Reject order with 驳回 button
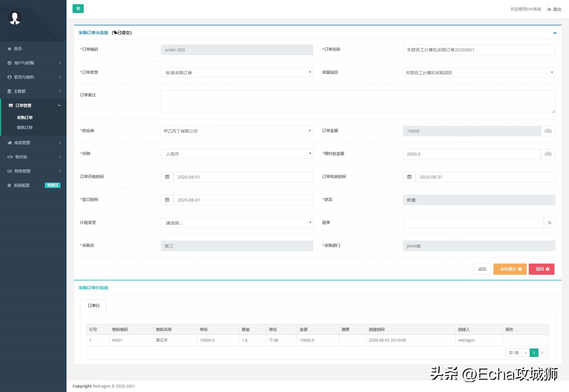 (542, 269)
